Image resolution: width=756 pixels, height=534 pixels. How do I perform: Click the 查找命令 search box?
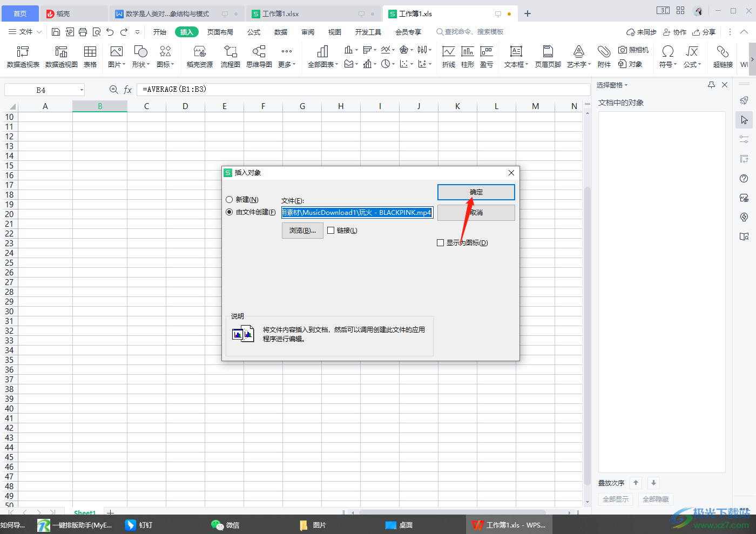point(470,32)
